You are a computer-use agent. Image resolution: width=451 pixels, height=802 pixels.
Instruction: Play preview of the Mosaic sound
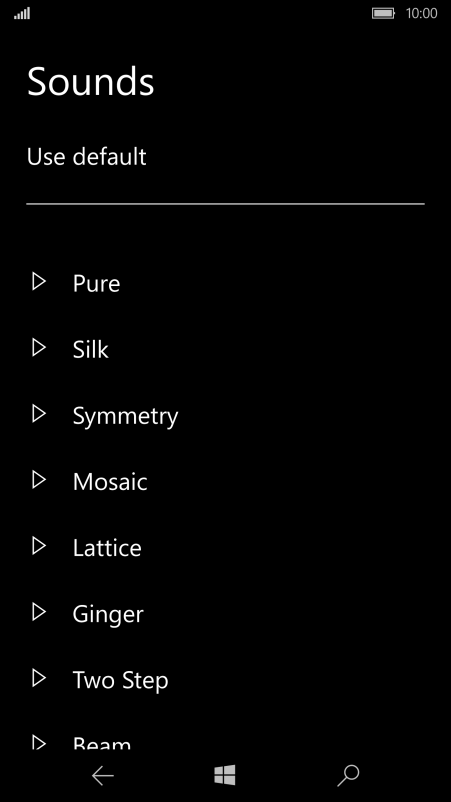(39, 480)
